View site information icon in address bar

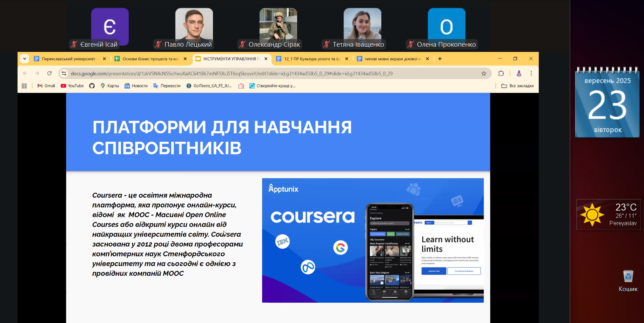(64, 73)
